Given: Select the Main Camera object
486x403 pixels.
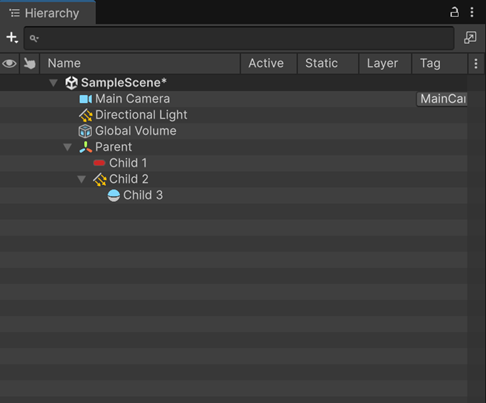Looking at the screenshot, I should pyautogui.click(x=132, y=99).
